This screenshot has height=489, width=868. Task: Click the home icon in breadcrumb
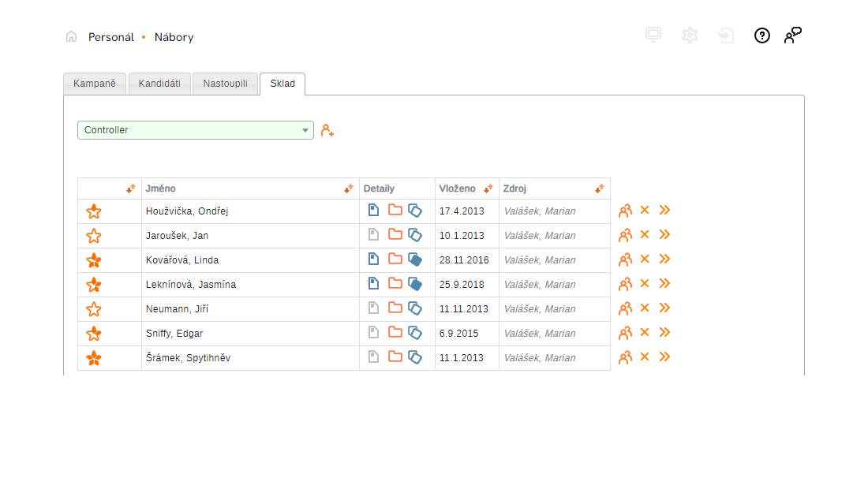pos(71,36)
